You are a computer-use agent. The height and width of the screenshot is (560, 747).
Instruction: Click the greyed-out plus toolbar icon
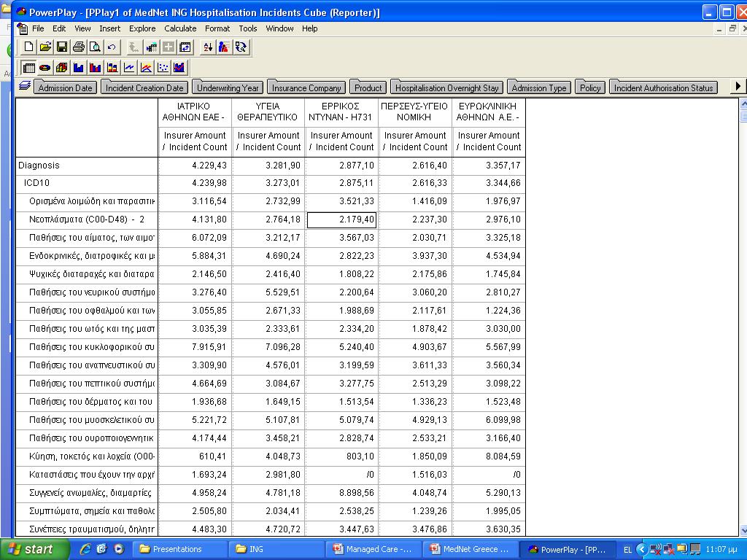click(169, 47)
